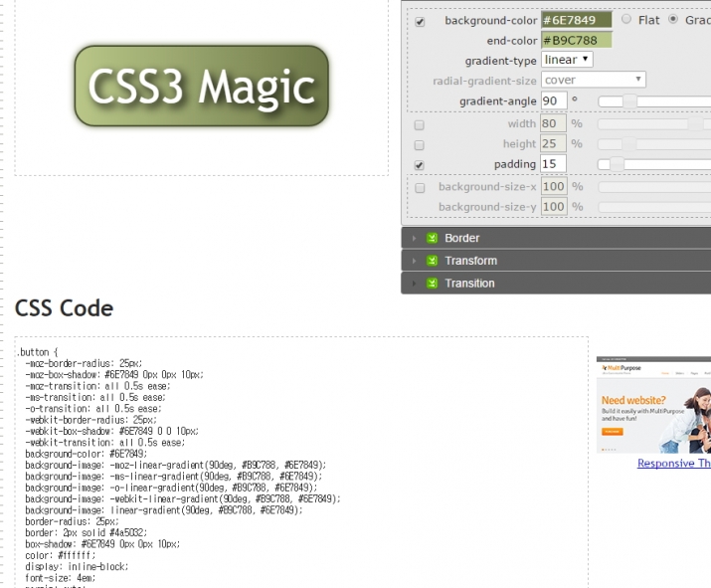Click 'color: #ffffff;' code line
Viewport: 711px width, 588px height.
click(61, 556)
